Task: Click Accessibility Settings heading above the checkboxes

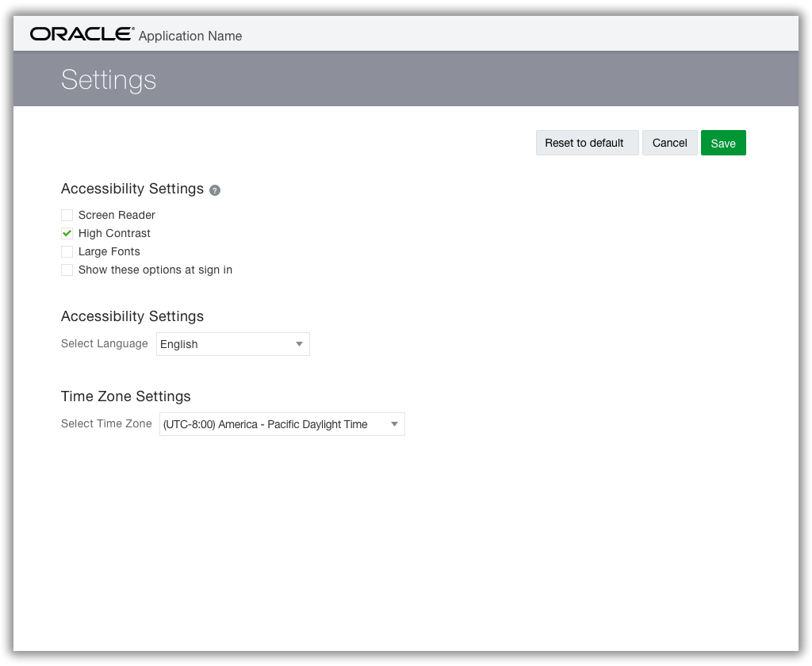Action: click(132, 189)
